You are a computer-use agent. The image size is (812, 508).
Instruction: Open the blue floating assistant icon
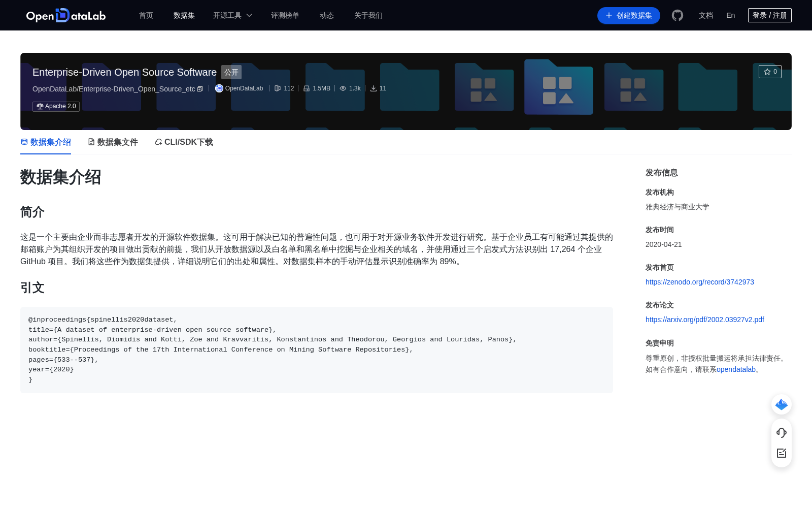click(x=782, y=404)
